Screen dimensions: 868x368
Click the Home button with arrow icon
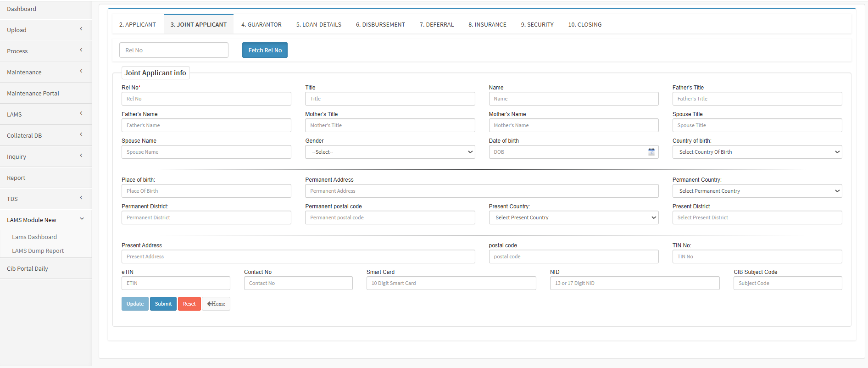216,304
